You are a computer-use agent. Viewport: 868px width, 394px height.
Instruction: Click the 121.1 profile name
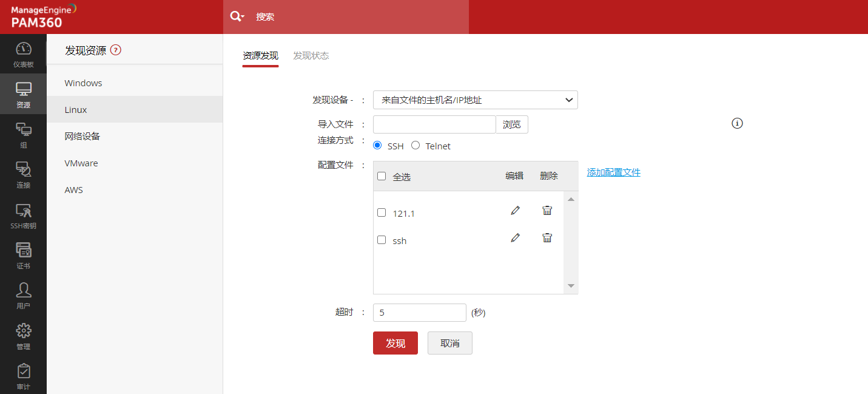tap(404, 214)
